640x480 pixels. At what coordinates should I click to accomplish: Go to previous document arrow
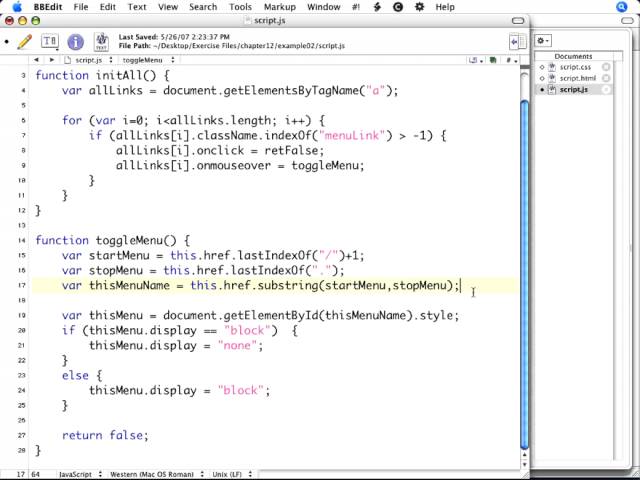pyautogui.click(x=36, y=60)
